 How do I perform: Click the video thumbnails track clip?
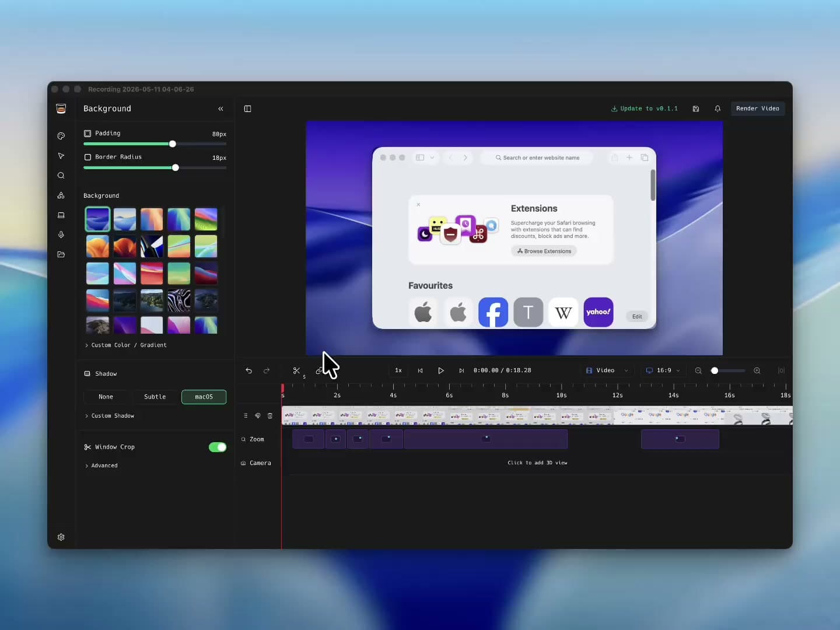[537, 415]
